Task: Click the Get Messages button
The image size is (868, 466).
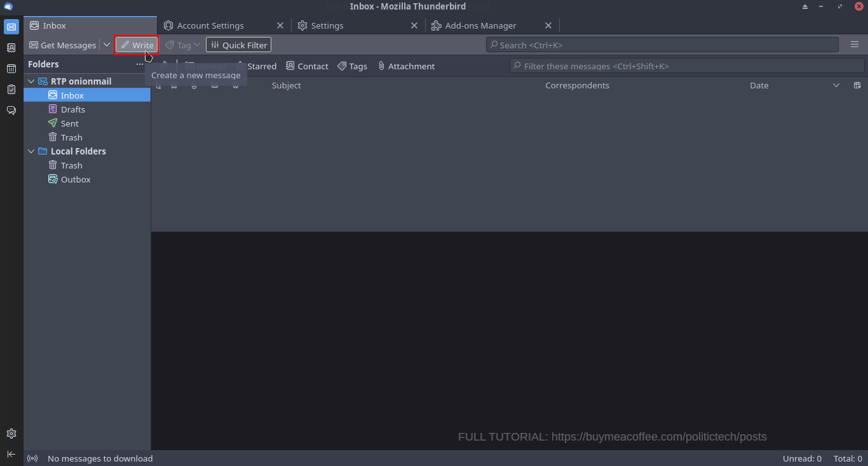Action: (63, 45)
